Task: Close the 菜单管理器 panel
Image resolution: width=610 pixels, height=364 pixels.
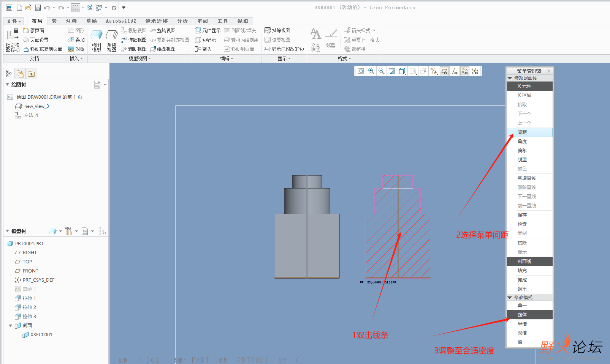Action: tap(549, 71)
